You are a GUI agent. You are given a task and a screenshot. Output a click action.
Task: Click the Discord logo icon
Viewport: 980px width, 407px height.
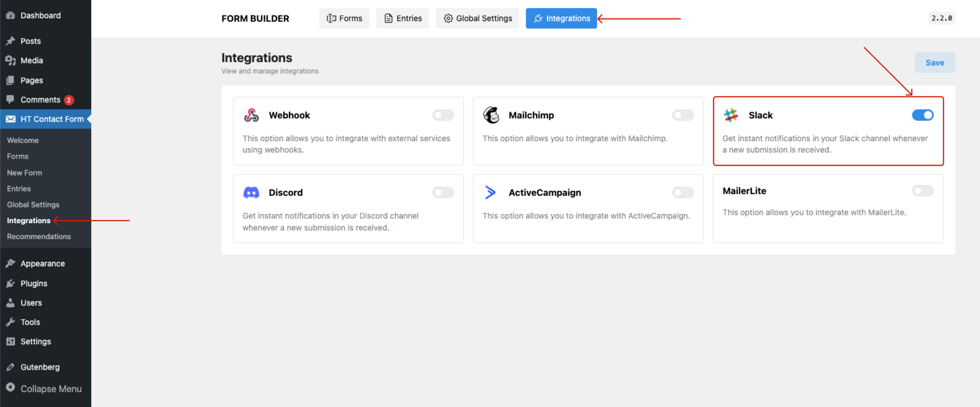[x=251, y=192]
